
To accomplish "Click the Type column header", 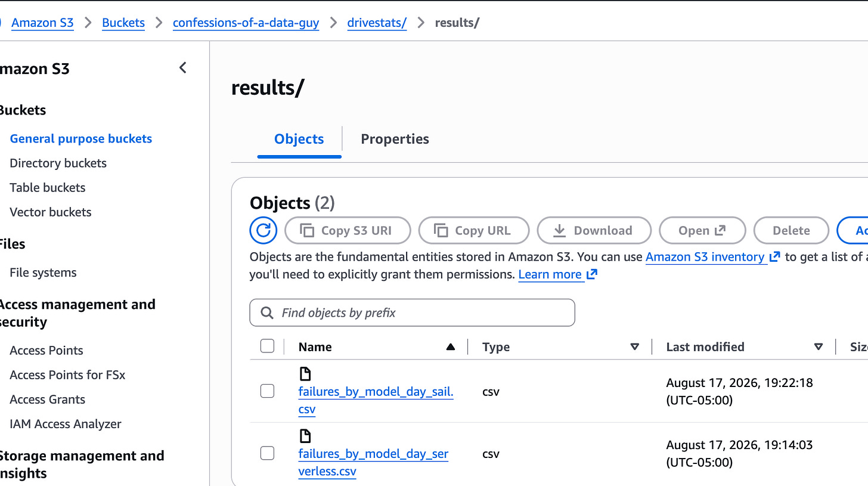I will pyautogui.click(x=496, y=347).
